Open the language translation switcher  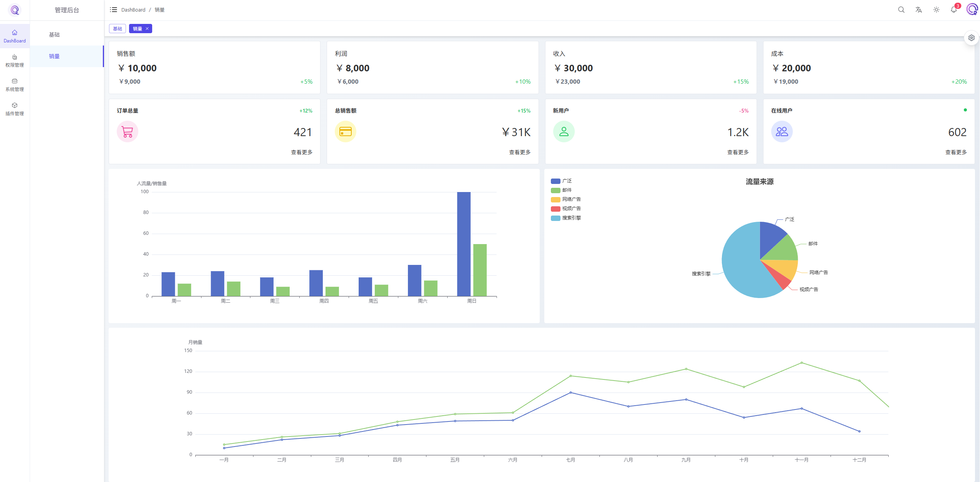click(x=919, y=10)
